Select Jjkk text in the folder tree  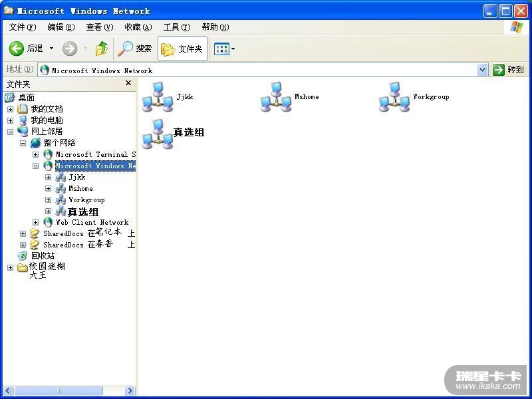(x=77, y=178)
